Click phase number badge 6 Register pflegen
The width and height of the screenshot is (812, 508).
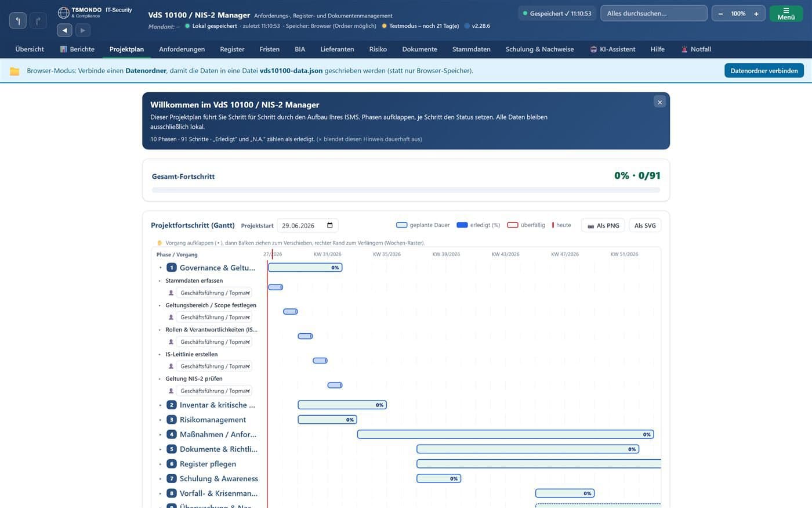[171, 464]
